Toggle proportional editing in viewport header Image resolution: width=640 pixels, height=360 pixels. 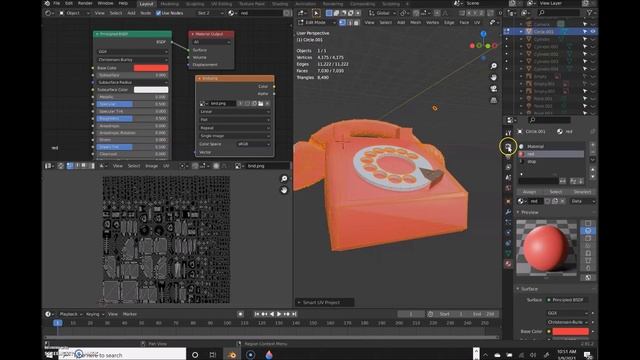click(437, 13)
